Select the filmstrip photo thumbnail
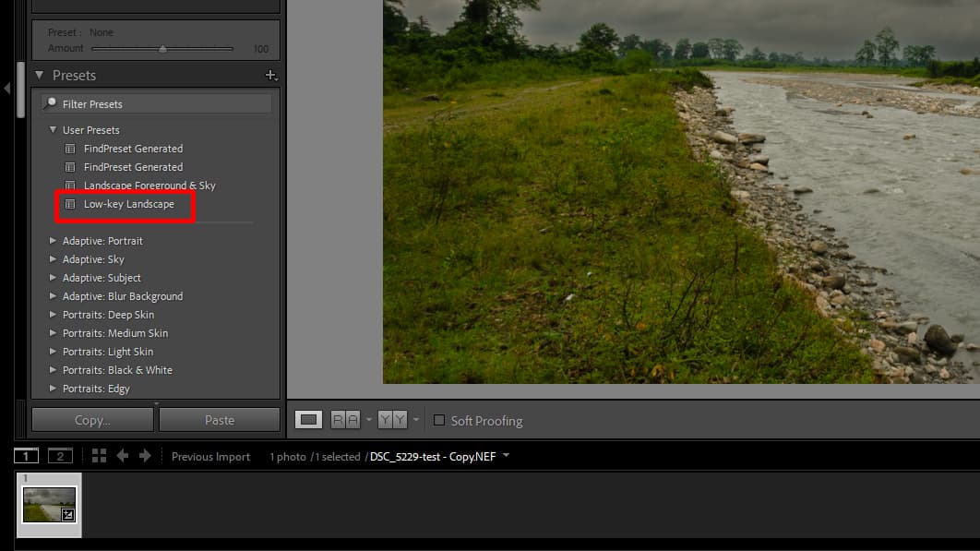 [x=50, y=505]
